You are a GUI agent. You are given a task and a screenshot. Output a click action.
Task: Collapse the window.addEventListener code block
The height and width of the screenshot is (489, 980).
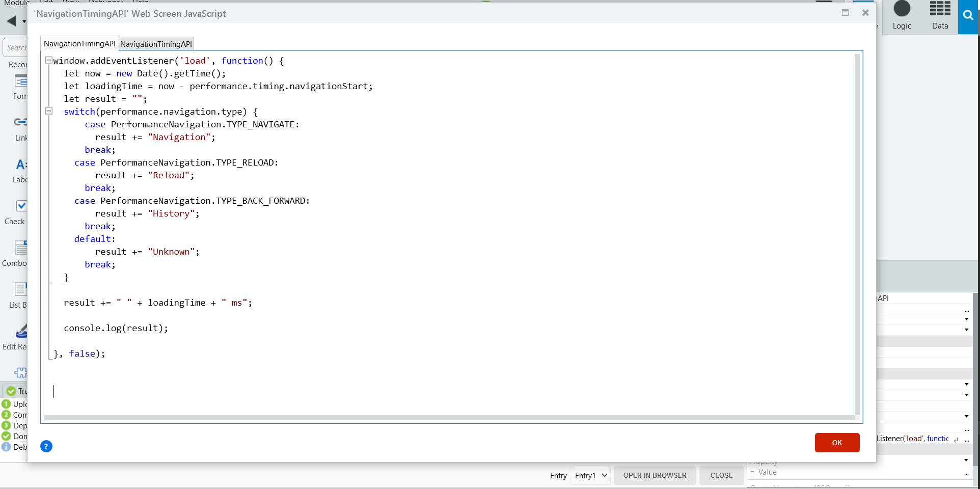[x=48, y=60]
